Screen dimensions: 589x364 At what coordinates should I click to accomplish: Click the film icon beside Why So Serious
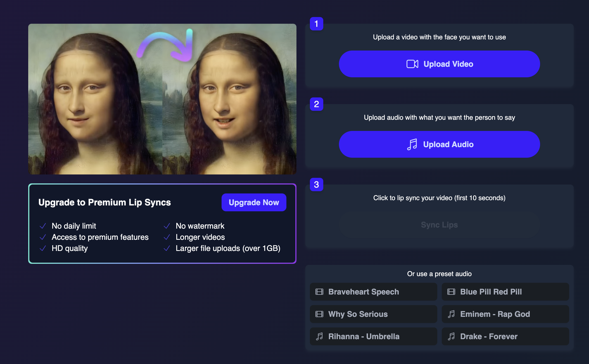coord(319,314)
